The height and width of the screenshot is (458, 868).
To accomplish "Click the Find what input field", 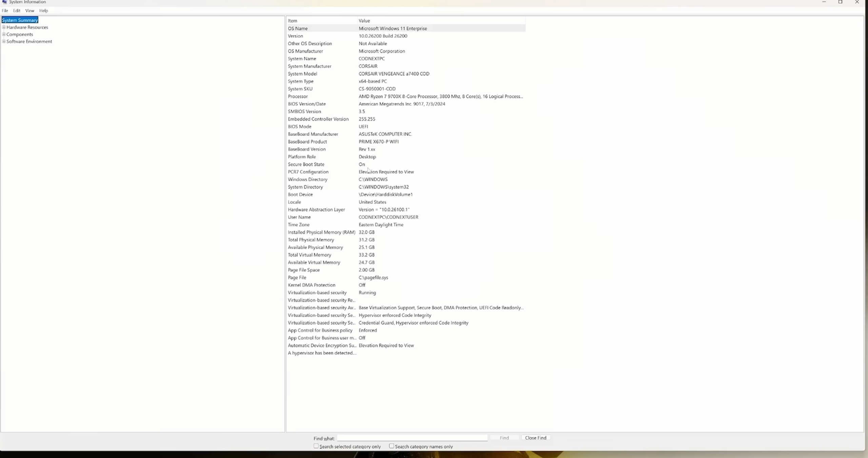I will 412,438.
